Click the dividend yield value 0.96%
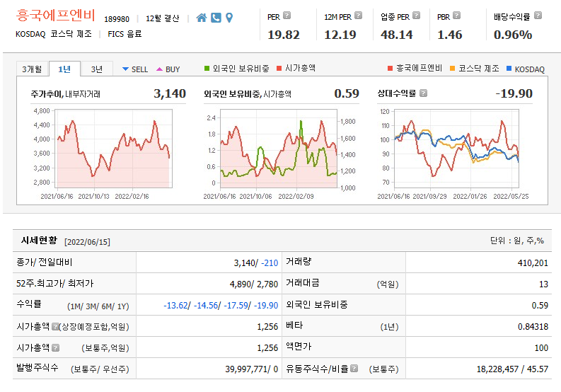This screenshot has height=392, width=561. pyautogui.click(x=513, y=35)
